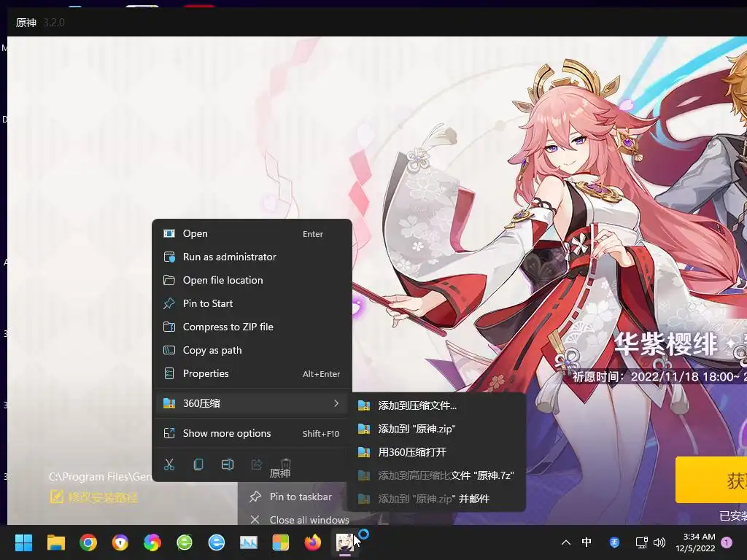Open the system monitor taskbar icon
This screenshot has height=560, width=747.
tap(248, 542)
